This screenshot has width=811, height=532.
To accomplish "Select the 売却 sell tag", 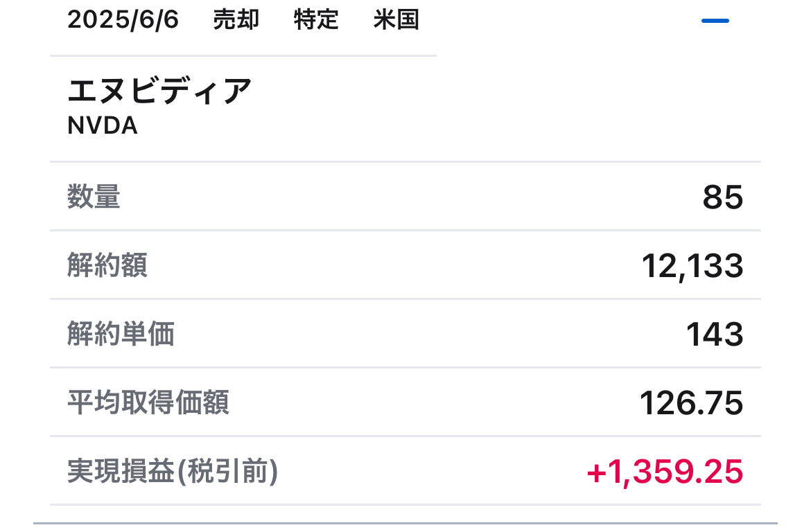I will (x=236, y=20).
